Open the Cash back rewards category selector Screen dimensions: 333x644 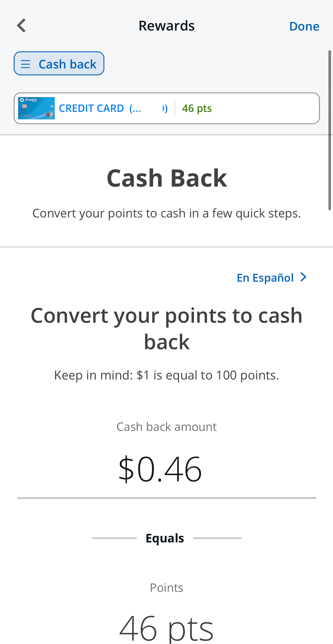tap(59, 63)
